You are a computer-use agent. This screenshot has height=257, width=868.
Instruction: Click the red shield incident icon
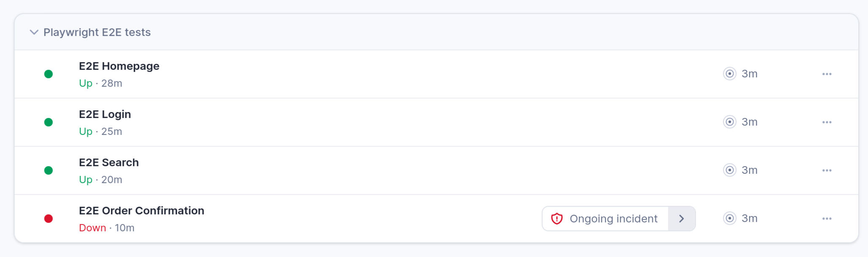tap(557, 219)
